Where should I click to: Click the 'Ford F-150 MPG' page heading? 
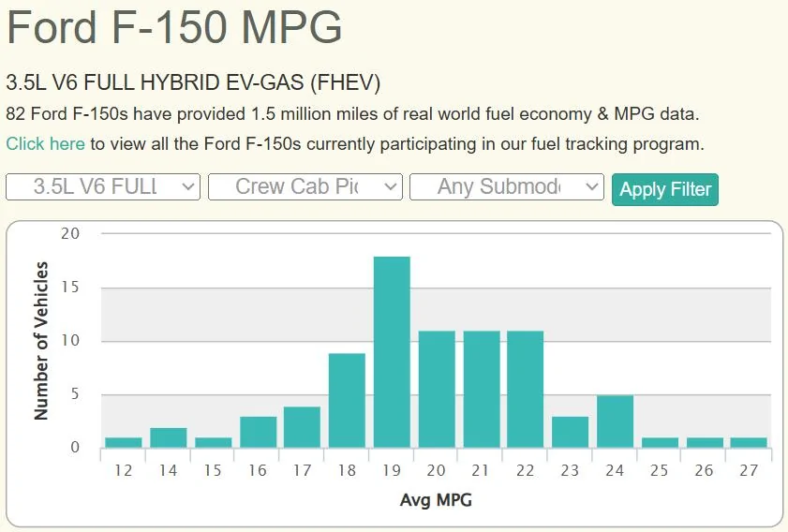tap(174, 28)
